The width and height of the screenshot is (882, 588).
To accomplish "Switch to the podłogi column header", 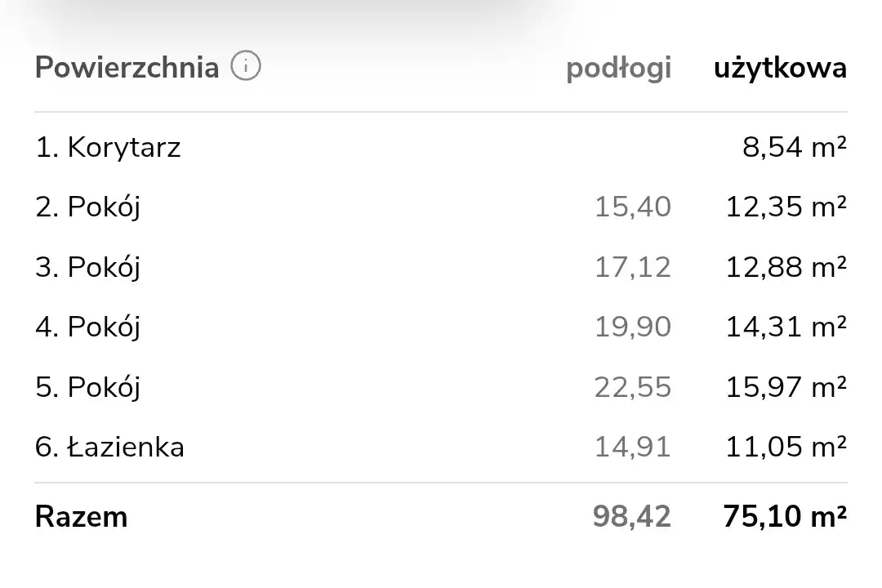I will pos(618,69).
